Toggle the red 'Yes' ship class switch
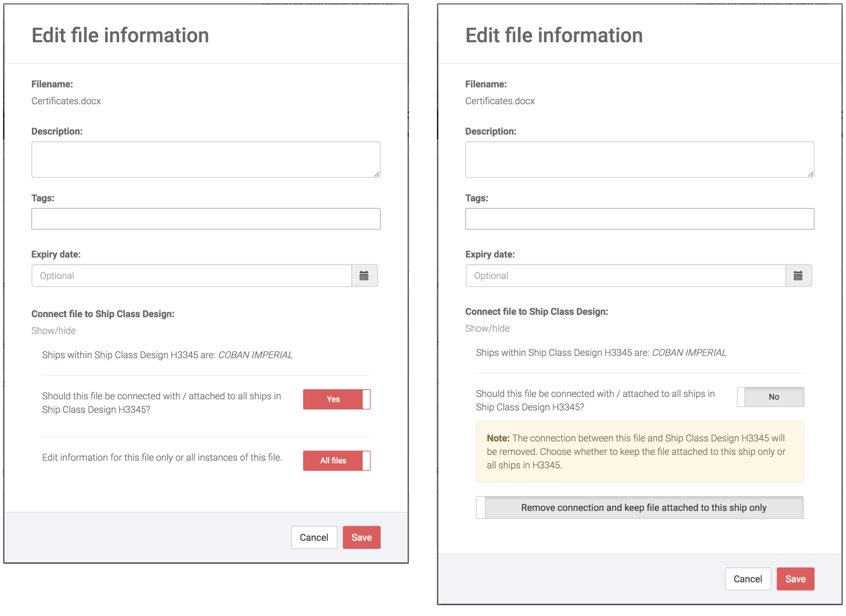Screen dimensions: 846x616 tap(337, 399)
